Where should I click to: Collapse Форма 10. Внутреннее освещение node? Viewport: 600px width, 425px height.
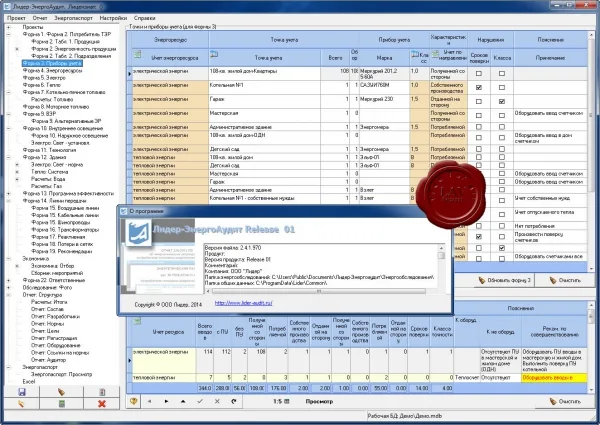[8, 129]
